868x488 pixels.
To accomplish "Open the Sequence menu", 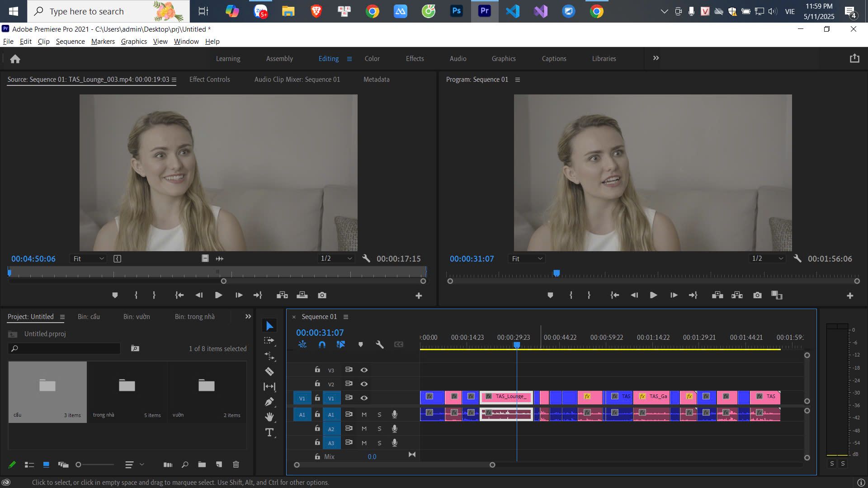I will [70, 42].
